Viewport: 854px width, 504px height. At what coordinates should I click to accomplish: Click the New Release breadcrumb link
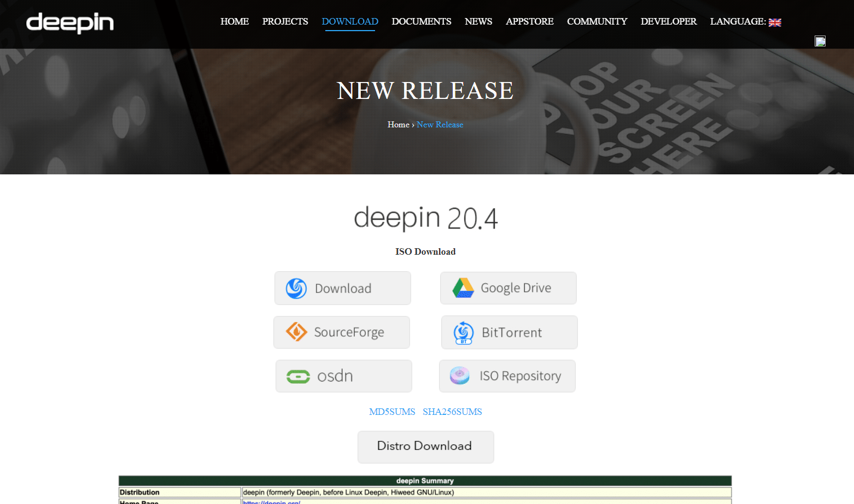(440, 125)
